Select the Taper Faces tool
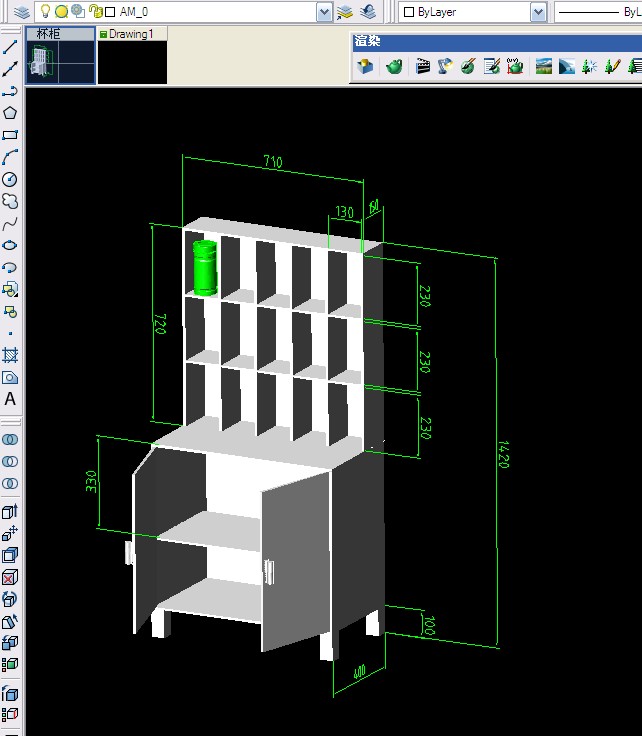Image resolution: width=642 pixels, height=736 pixels. 10,621
